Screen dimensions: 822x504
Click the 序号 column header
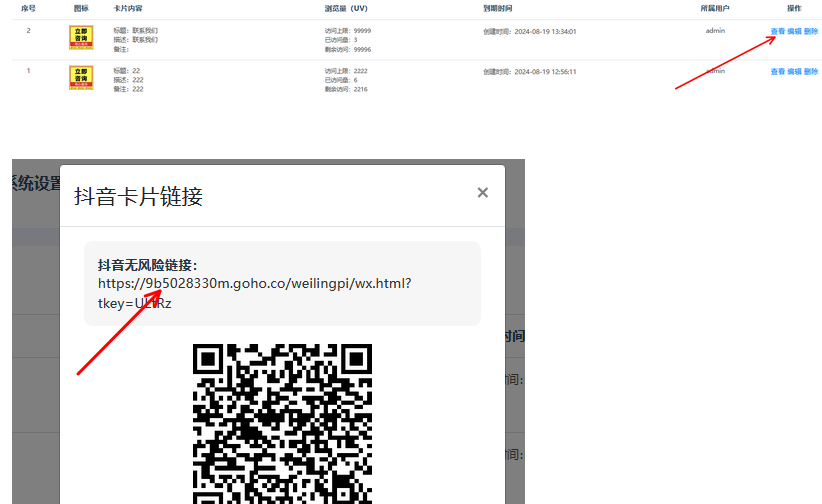point(28,8)
